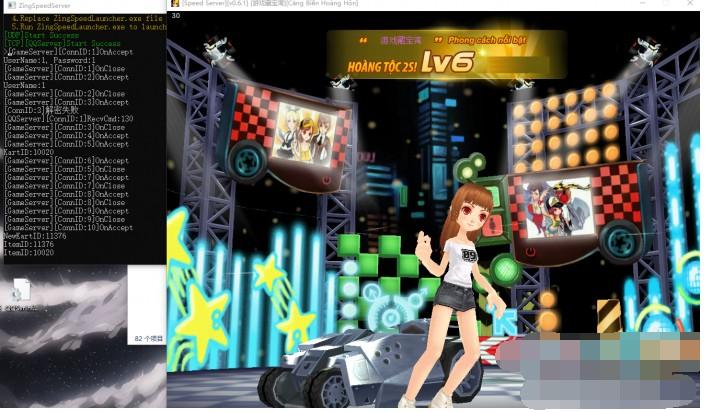Close the Speed Server game window
This screenshot has height=412, width=706.
point(690,3)
